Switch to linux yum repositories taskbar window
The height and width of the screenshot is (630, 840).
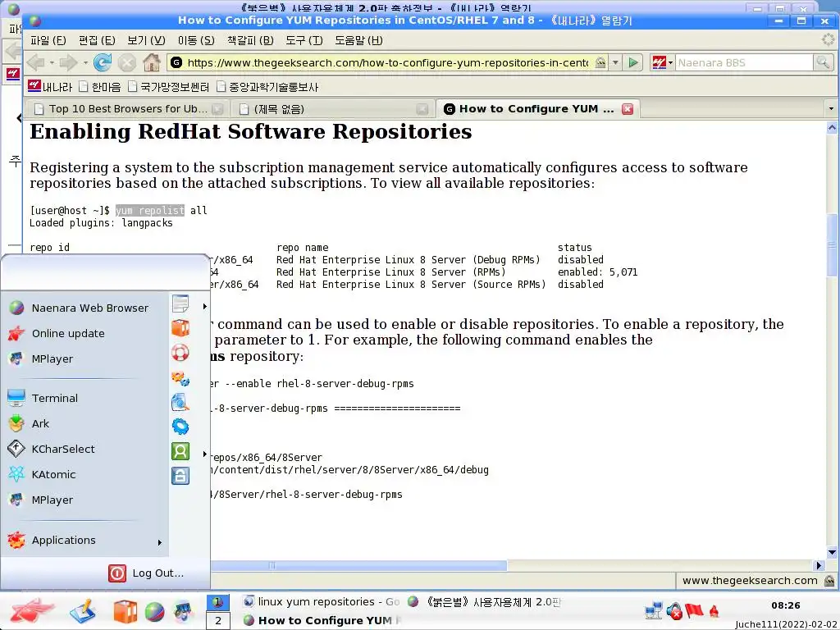coord(321,601)
